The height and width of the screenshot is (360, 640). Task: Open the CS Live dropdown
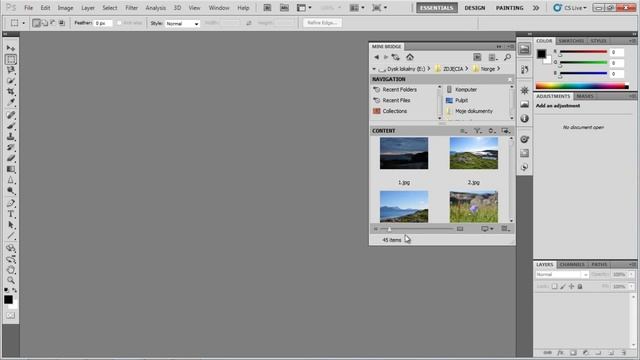571,8
